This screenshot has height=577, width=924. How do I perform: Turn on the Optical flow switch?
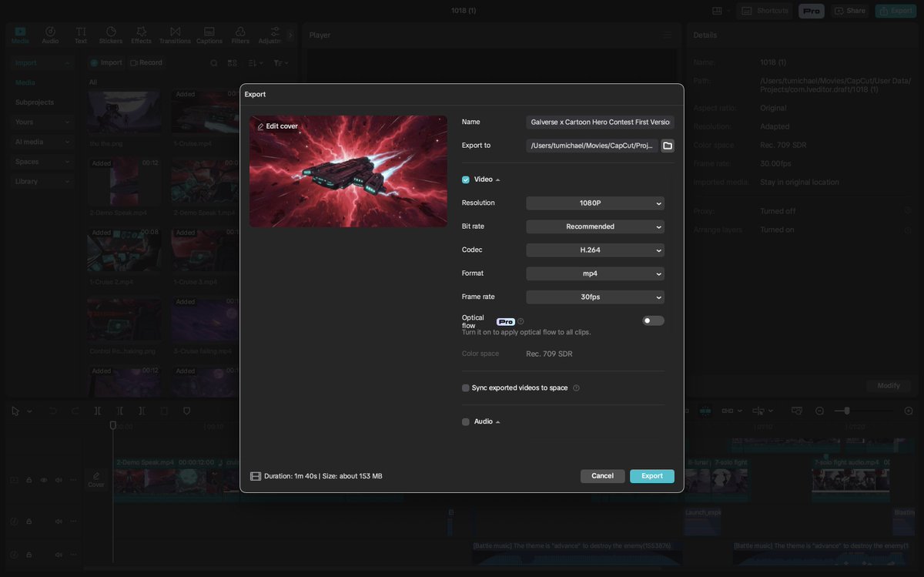[653, 321]
